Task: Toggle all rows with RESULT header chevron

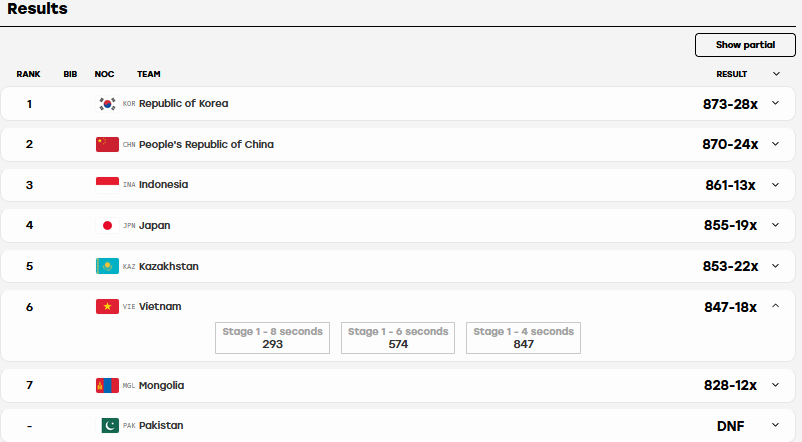Action: (x=776, y=74)
